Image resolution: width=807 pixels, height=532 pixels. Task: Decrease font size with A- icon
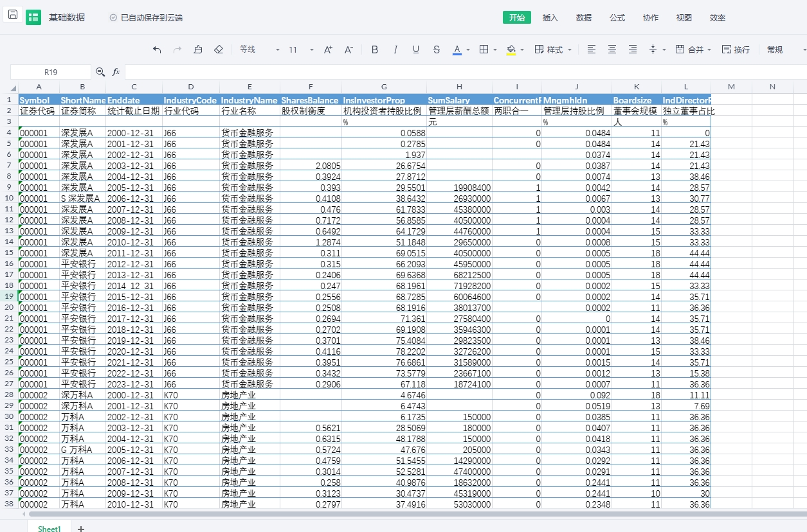(349, 49)
